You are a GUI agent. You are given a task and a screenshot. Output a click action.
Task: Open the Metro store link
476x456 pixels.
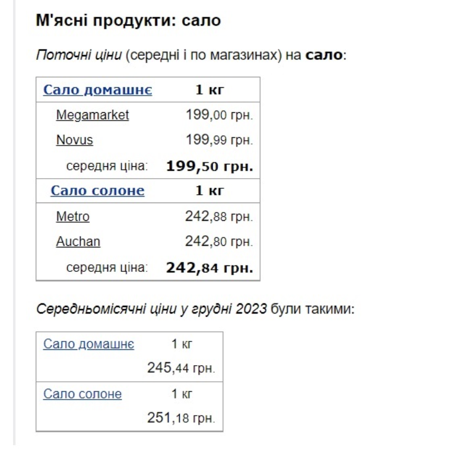tap(72, 217)
